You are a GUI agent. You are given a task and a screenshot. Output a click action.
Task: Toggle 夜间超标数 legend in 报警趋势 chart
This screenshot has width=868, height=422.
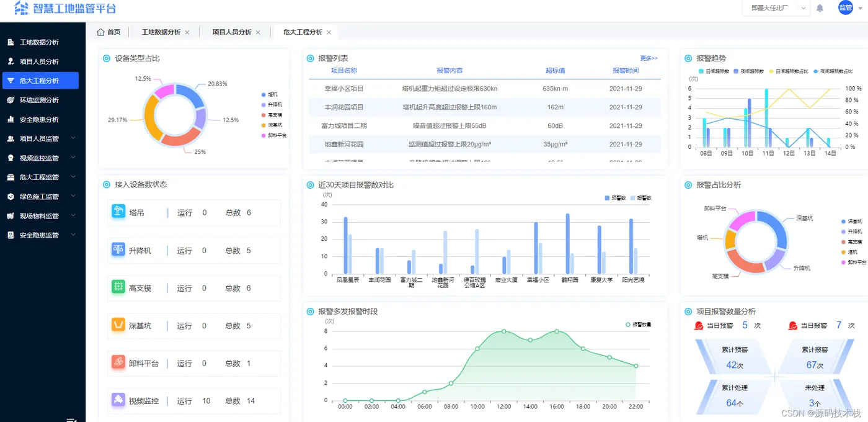[748, 71]
